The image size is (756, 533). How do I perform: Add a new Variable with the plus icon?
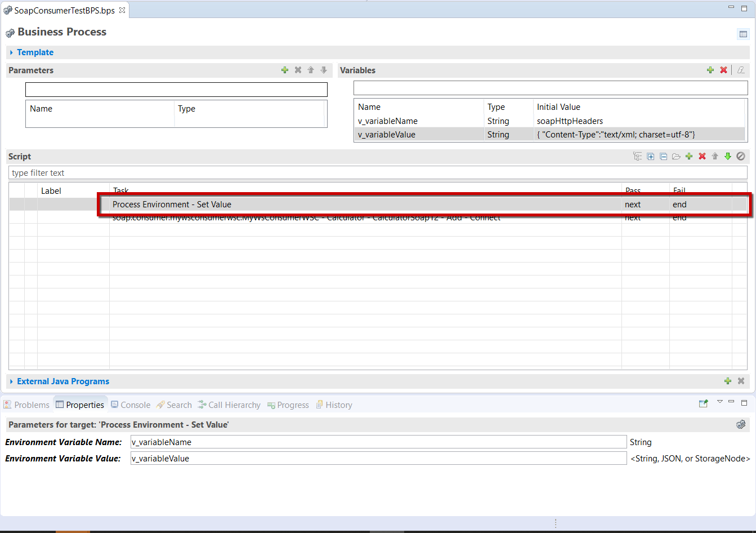coord(710,70)
